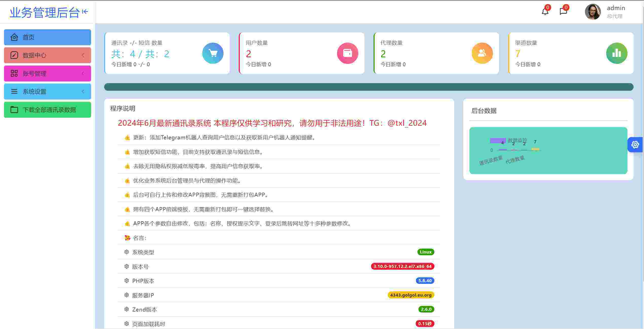Open the 账号管理 menu item
The height and width of the screenshot is (329, 644).
[x=47, y=74]
